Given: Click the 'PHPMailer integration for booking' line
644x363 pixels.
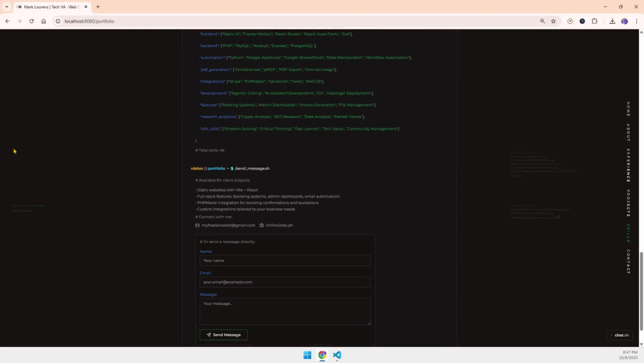Looking at the screenshot, I should [257, 202].
